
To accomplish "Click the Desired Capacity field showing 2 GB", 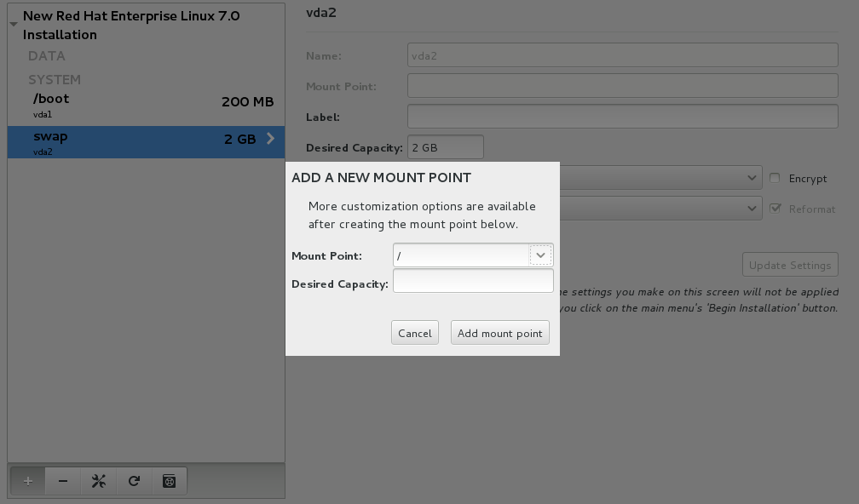I will pyautogui.click(x=446, y=147).
